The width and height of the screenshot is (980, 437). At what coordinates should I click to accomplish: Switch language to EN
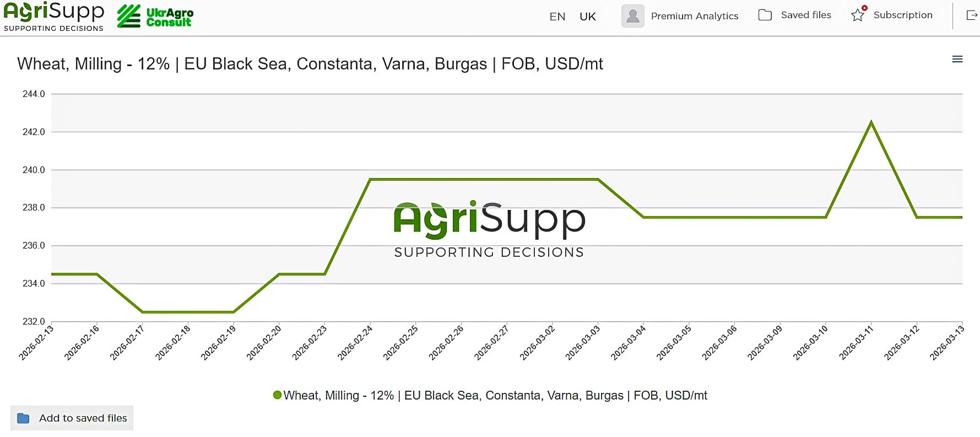[557, 17]
